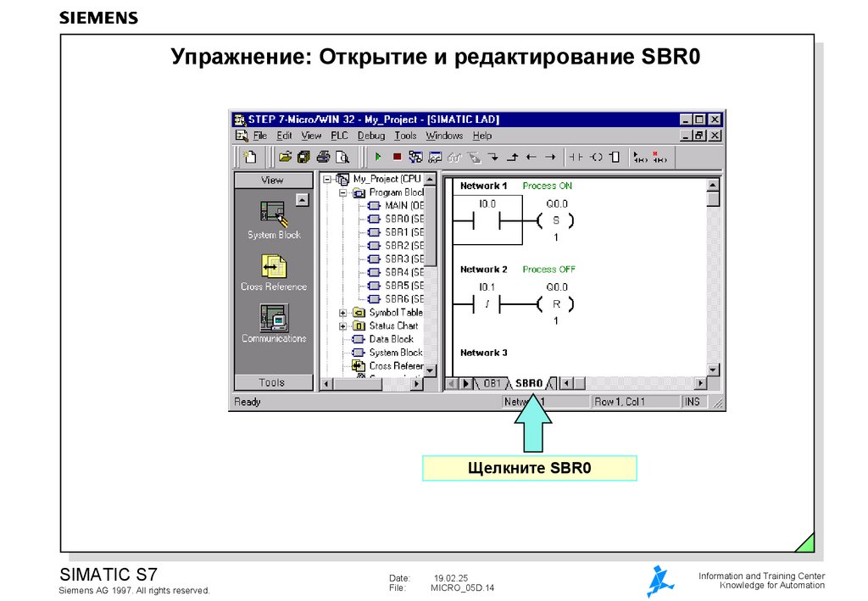Click the Compile toolbar icon next to Stop

pyautogui.click(x=415, y=157)
